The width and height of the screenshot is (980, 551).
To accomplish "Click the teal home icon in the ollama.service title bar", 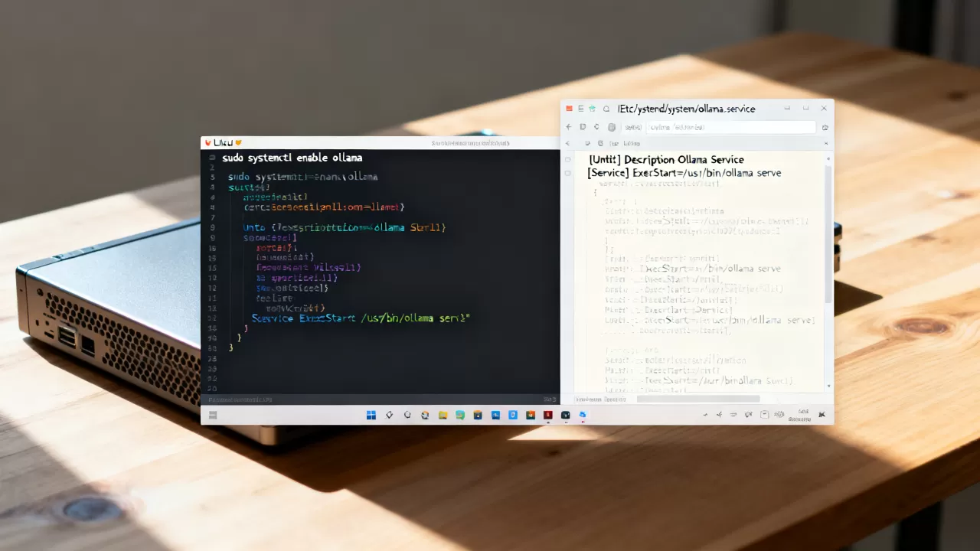I will (x=592, y=109).
